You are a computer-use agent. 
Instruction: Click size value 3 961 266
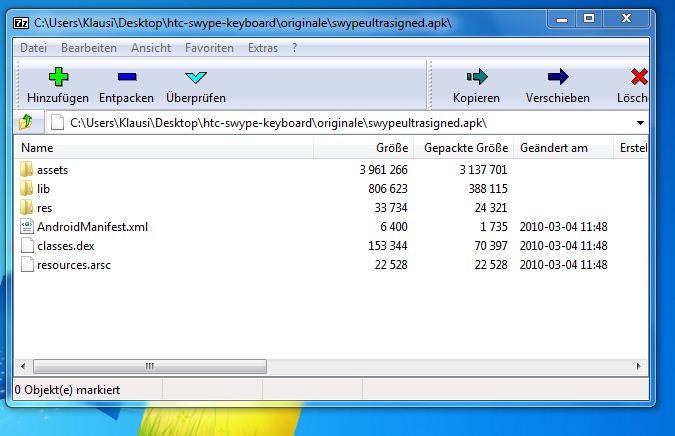coord(384,170)
